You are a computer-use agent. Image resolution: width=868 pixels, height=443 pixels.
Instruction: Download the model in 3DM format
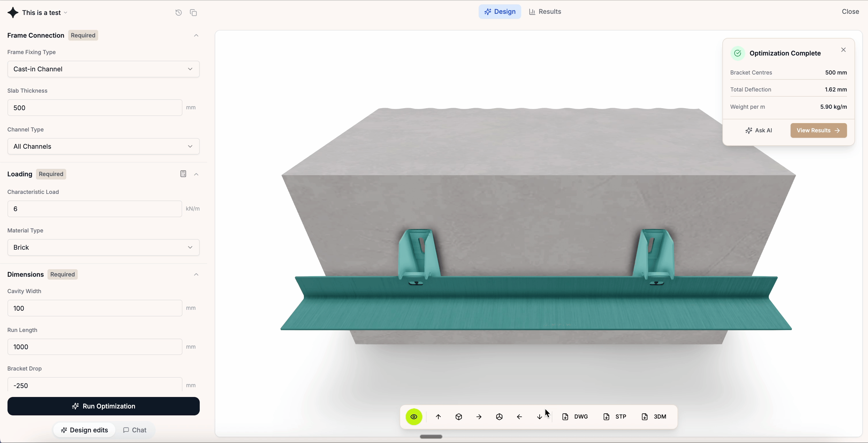(654, 416)
